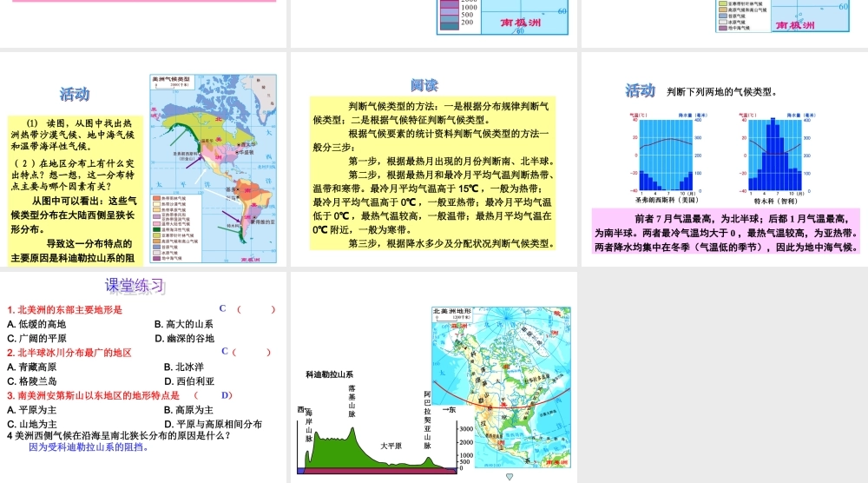Select option B. 高大的山系

(x=184, y=324)
